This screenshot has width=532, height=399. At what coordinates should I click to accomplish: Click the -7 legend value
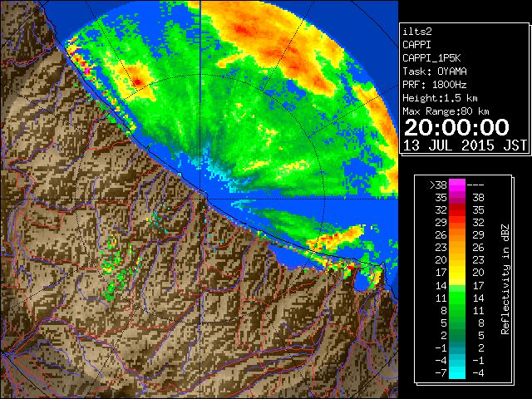coord(441,373)
